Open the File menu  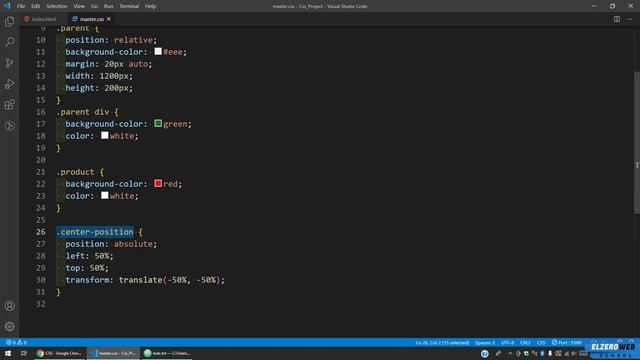pos(21,6)
